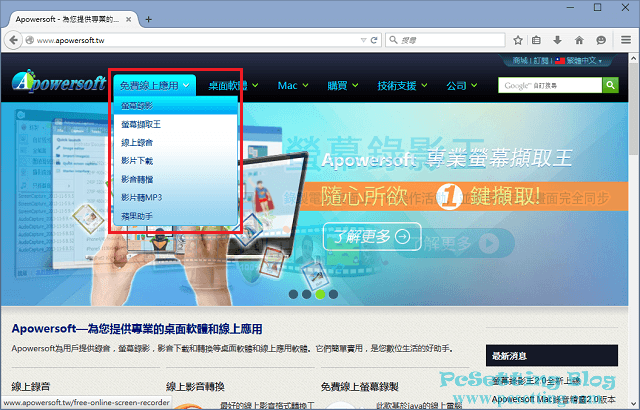
Task: Open the downloads arrow icon
Action: pyautogui.click(x=557, y=40)
